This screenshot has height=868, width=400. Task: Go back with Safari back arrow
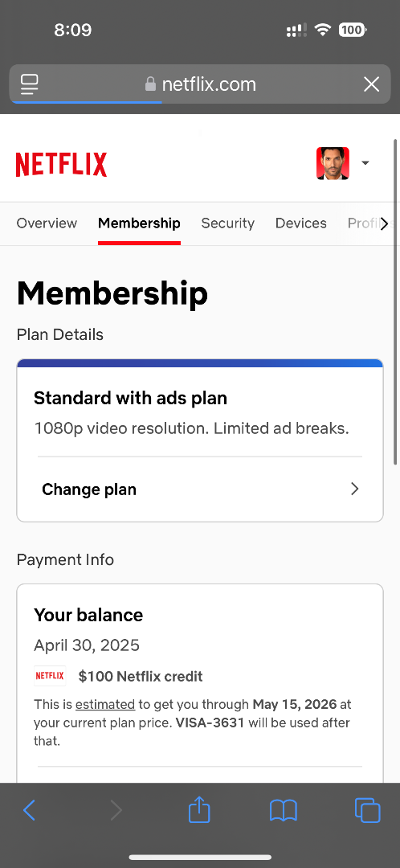(x=30, y=810)
